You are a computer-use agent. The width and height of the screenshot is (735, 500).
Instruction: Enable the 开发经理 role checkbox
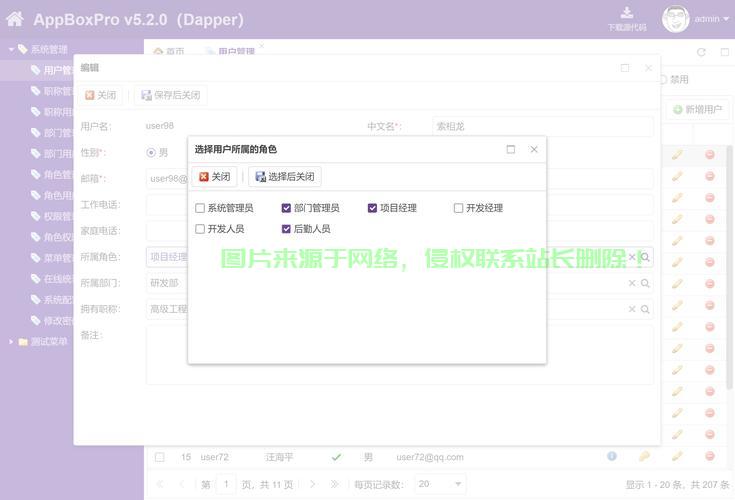[458, 208]
